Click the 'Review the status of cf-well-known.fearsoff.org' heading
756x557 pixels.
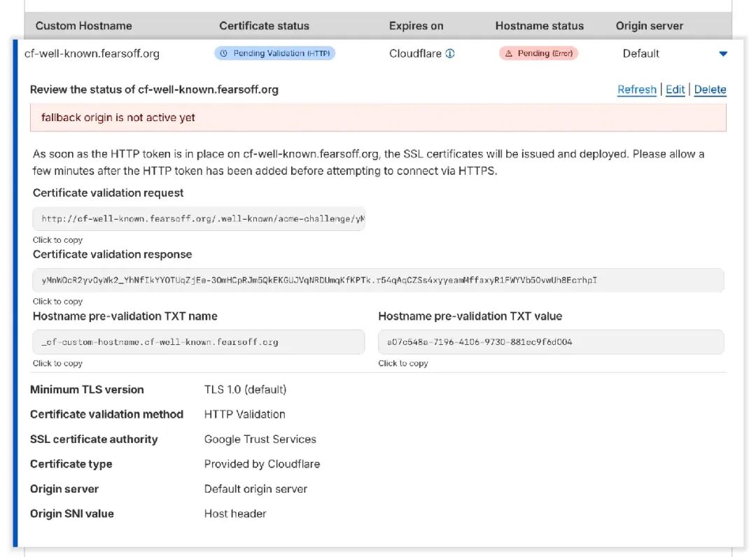click(154, 90)
